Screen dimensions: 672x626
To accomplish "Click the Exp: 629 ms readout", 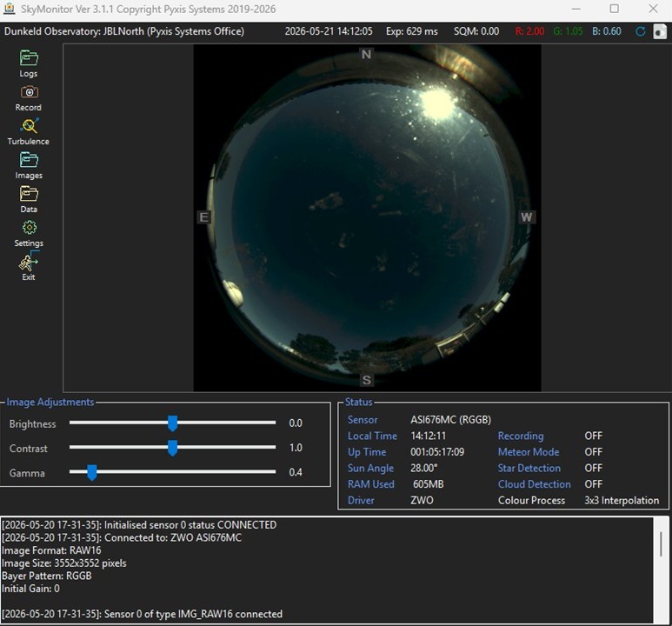I will 412,31.
